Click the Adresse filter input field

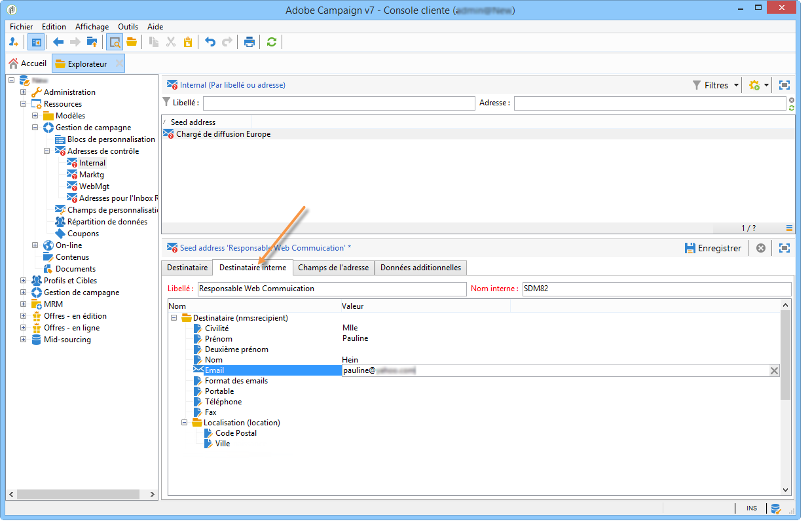pyautogui.click(x=650, y=103)
